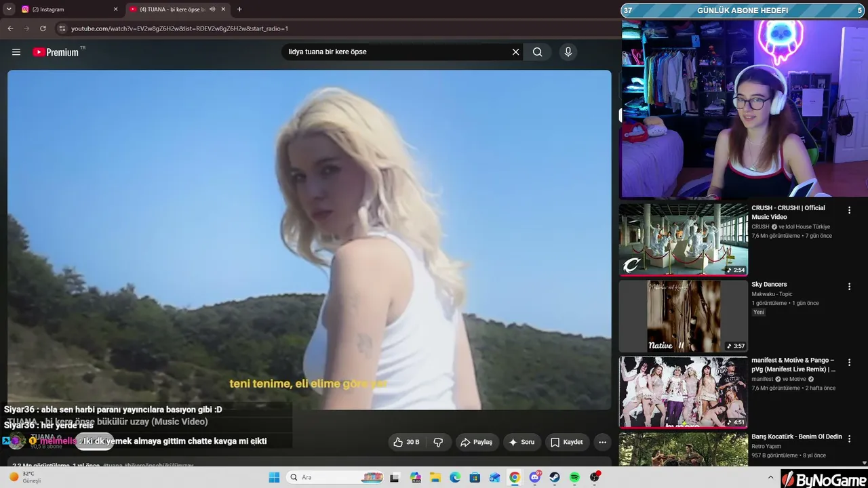The width and height of the screenshot is (868, 488).
Task: Go back to the previous page
Action: (10, 28)
